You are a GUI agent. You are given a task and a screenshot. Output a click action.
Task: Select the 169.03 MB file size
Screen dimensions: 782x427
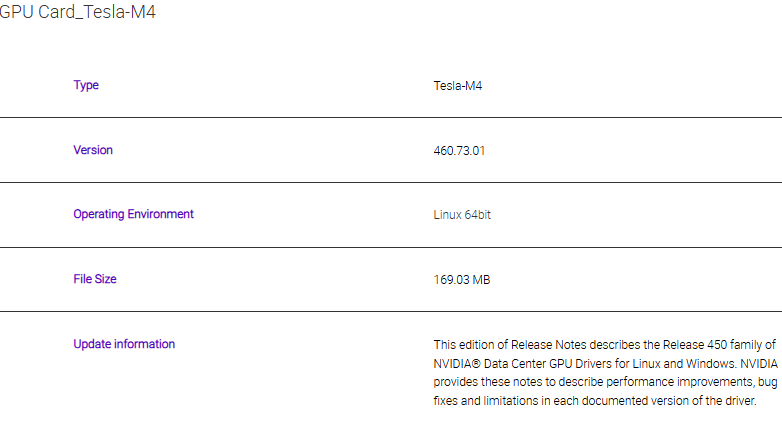[x=461, y=280]
